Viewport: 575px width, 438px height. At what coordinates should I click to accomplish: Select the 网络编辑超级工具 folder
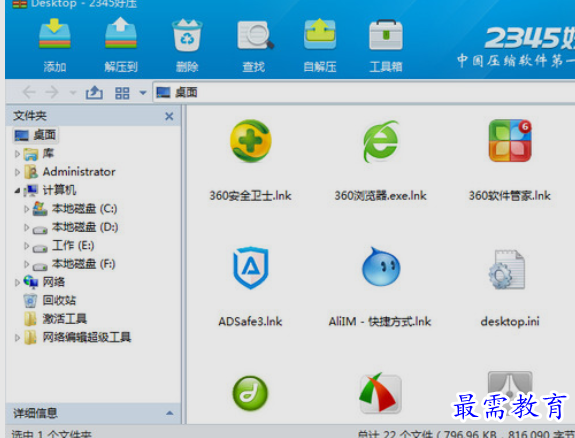[x=78, y=337]
